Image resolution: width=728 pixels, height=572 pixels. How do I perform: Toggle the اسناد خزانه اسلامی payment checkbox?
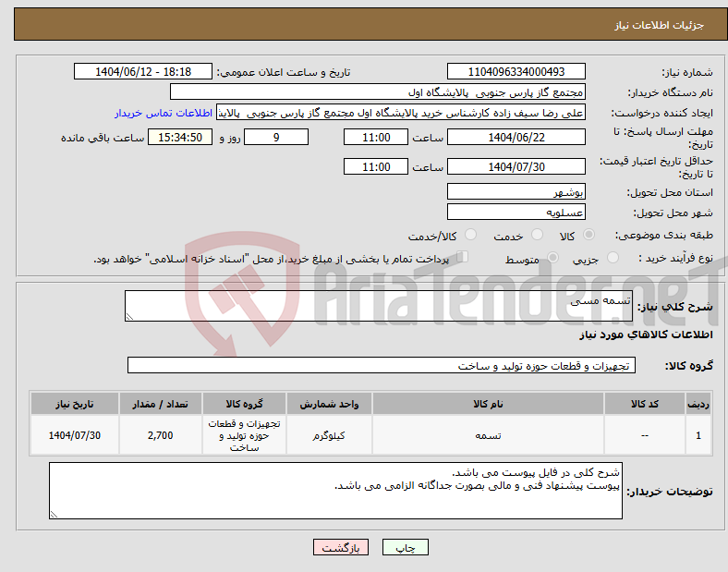(x=463, y=257)
